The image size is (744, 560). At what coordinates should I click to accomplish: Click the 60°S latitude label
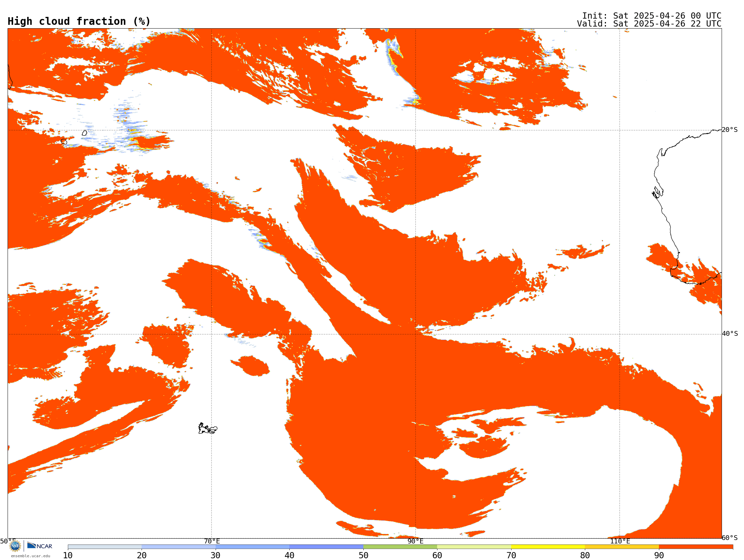(730, 538)
